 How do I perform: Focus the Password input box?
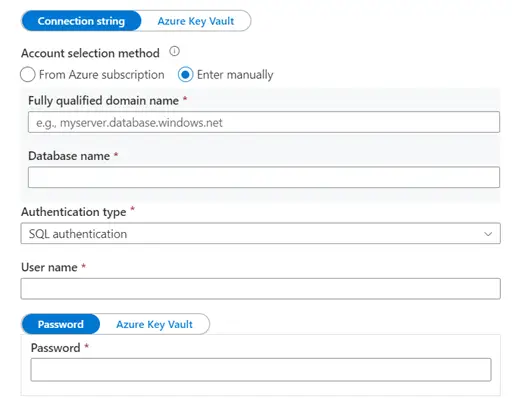pyautogui.click(x=261, y=370)
